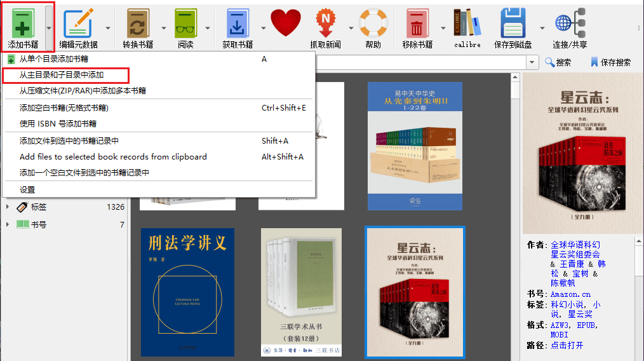Click the red heart donate icon
644x361 pixels.
(x=285, y=23)
